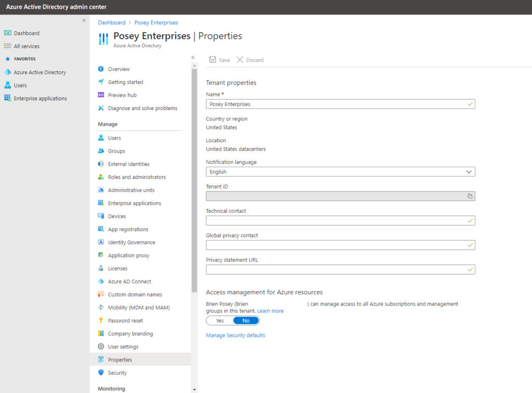Viewport: 532px width, 393px height.
Task: Click the Diagnose and solve problems icon
Action: click(x=101, y=108)
